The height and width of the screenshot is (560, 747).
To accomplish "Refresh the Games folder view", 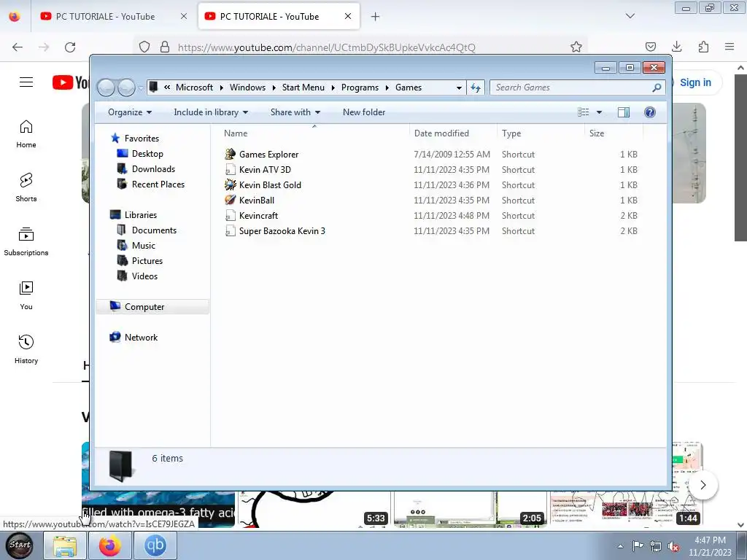I will [x=476, y=87].
